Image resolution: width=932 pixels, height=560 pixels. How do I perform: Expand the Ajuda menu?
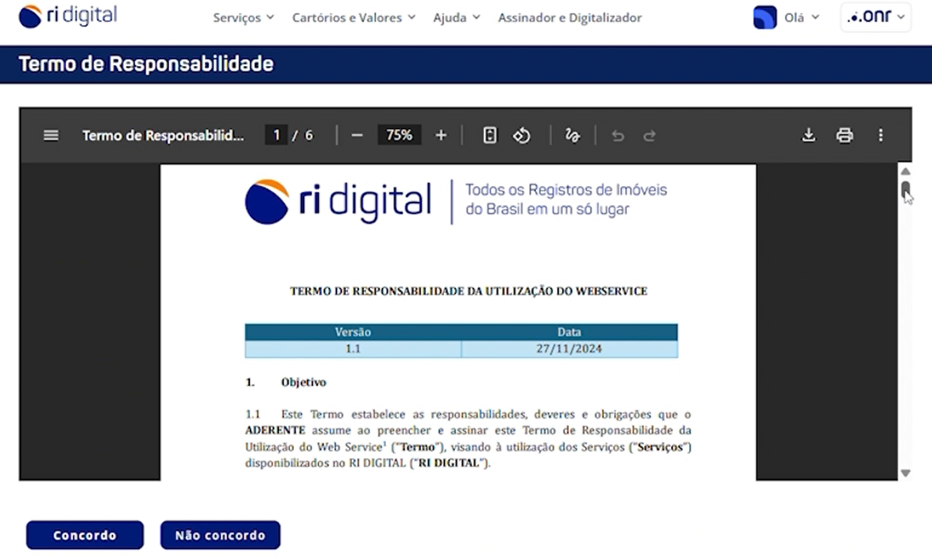click(x=457, y=18)
